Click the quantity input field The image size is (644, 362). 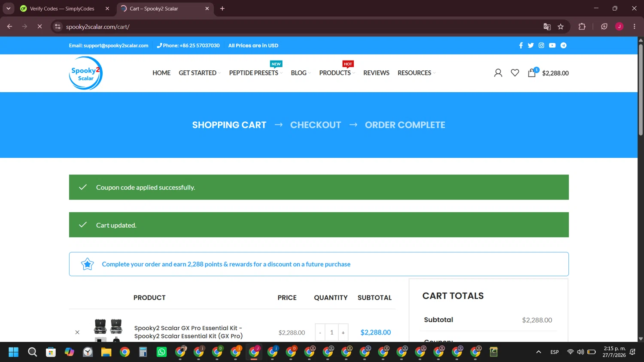tap(332, 332)
